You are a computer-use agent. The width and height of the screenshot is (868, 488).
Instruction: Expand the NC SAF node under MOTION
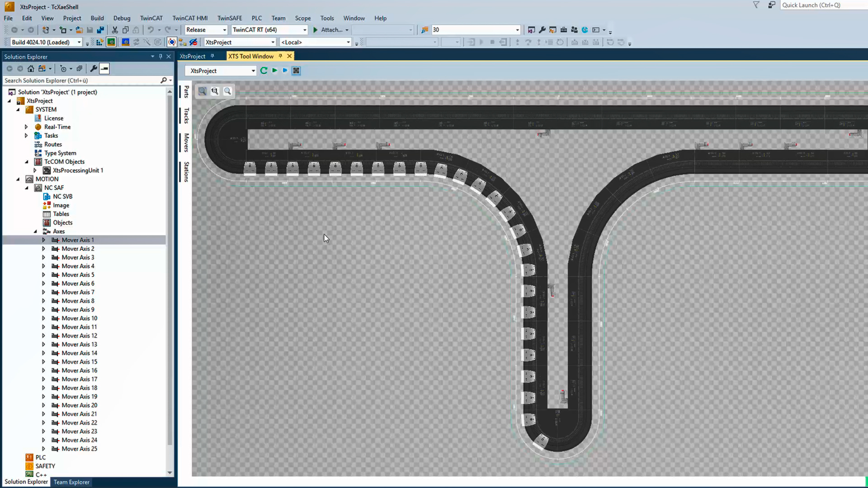(x=26, y=187)
